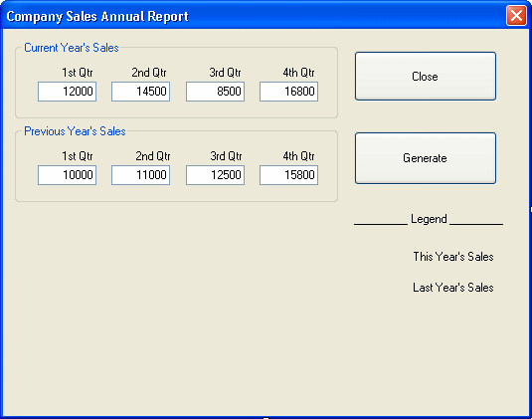This screenshot has width=532, height=419.
Task: Select the previous year 2nd Qtr field showing 11000
Action: click(x=141, y=175)
